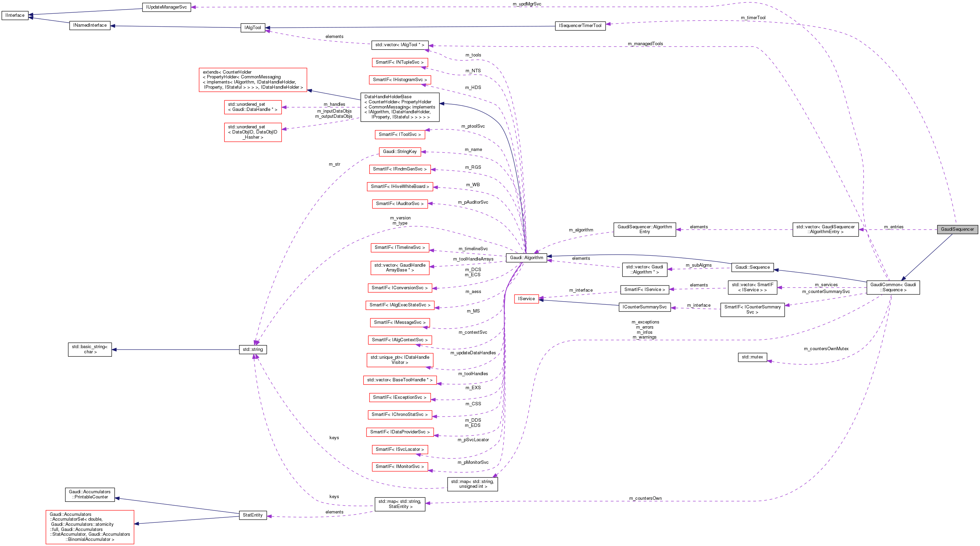980x546 pixels.
Task: Click the std::basic_string< char > node
Action: pos(90,350)
